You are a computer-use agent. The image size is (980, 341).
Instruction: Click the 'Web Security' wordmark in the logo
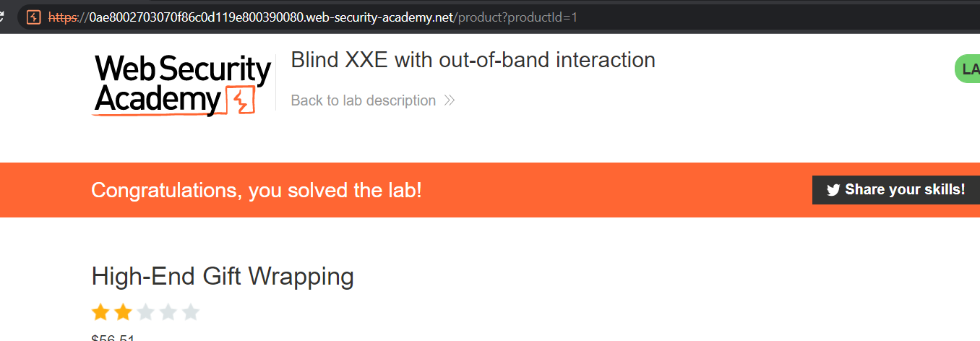click(x=182, y=70)
